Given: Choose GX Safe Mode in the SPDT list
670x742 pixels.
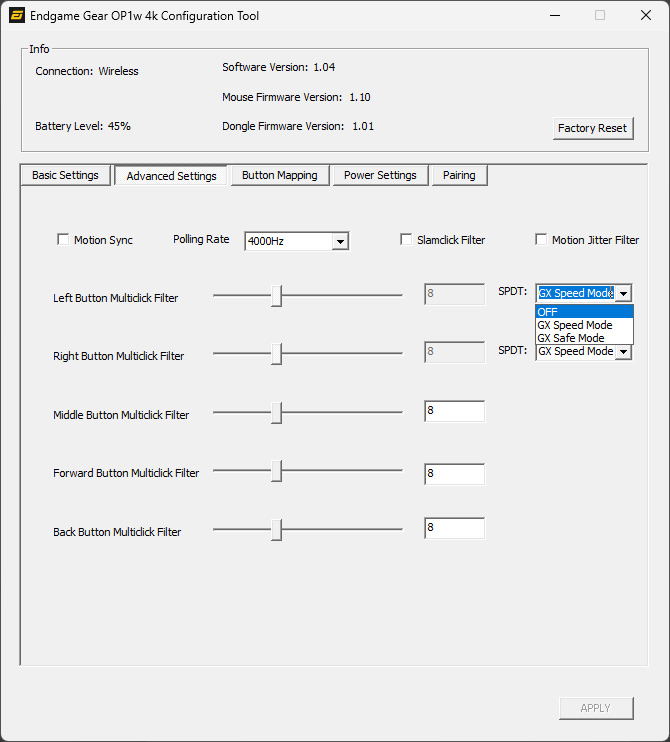Looking at the screenshot, I should (584, 338).
